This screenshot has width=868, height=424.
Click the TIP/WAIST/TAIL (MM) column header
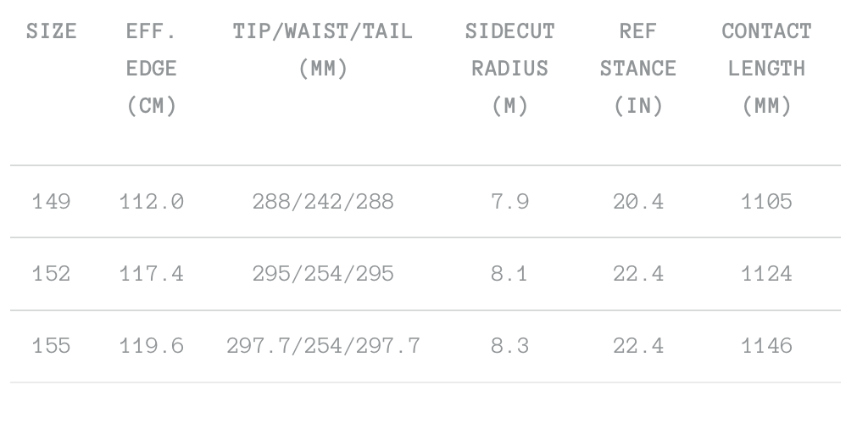(x=323, y=51)
